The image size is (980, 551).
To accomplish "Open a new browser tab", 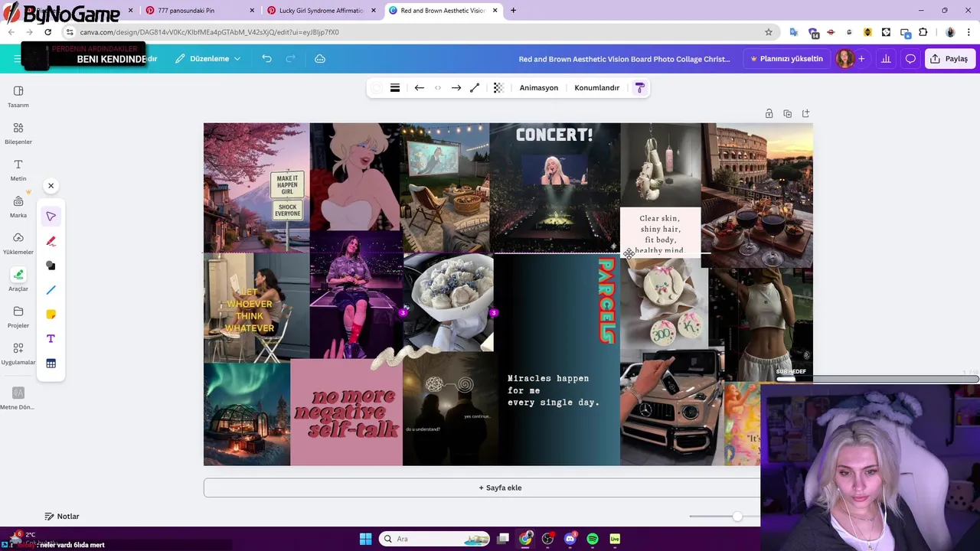I will [x=513, y=11].
